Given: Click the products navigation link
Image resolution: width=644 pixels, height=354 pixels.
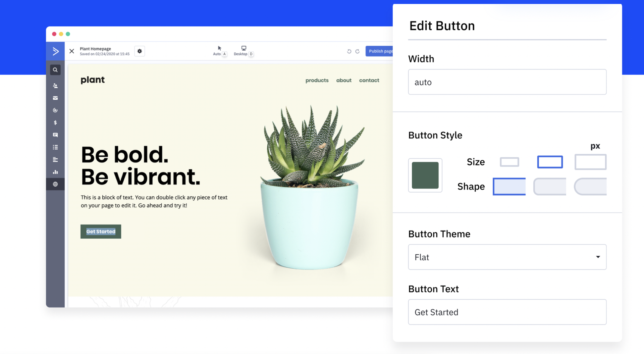Looking at the screenshot, I should pos(317,80).
